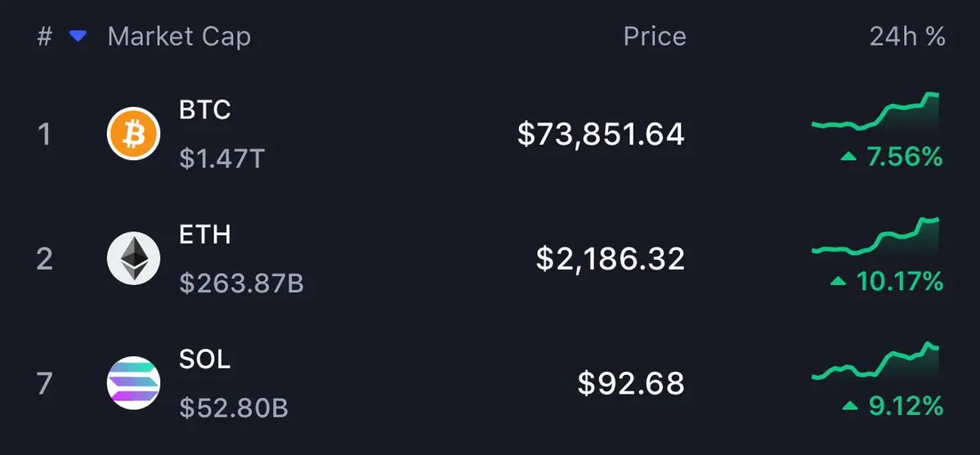The image size is (980, 455).
Task: Click Ethereum price $2,186.32
Action: click(610, 259)
